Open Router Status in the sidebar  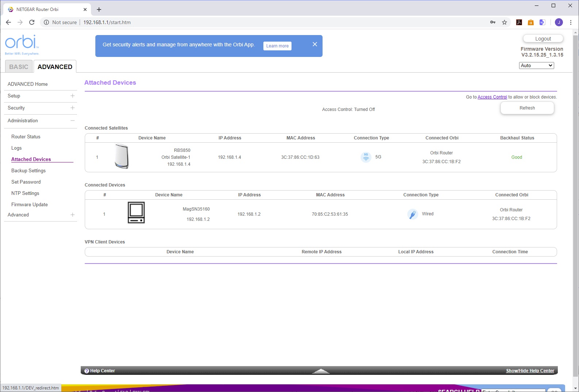click(x=26, y=137)
